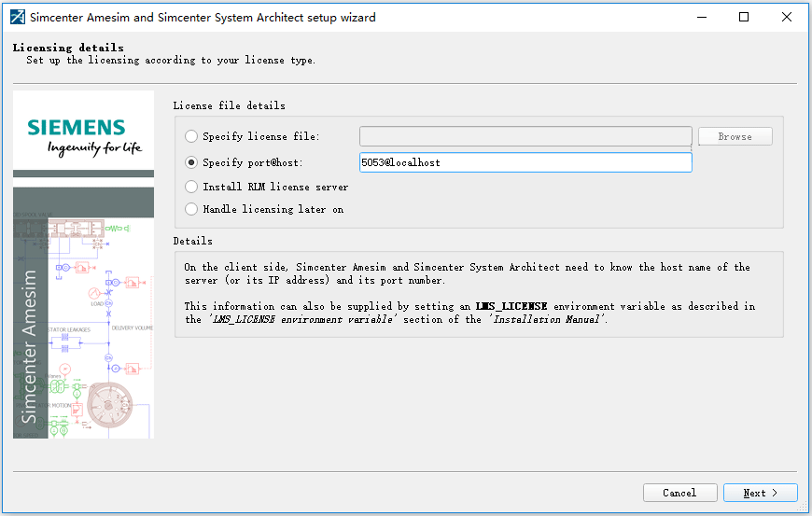Click the Licensing details heading
The height and width of the screenshot is (516, 812).
pyautogui.click(x=68, y=48)
